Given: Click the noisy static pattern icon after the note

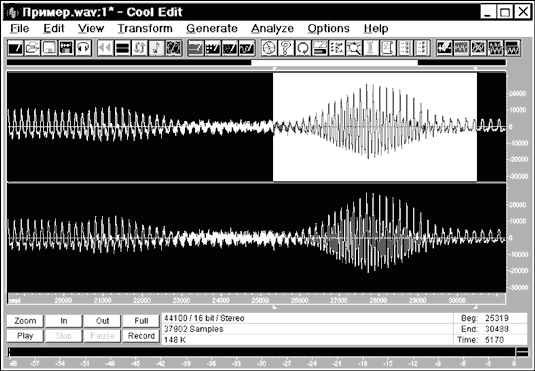Looking at the screenshot, I should [174, 48].
